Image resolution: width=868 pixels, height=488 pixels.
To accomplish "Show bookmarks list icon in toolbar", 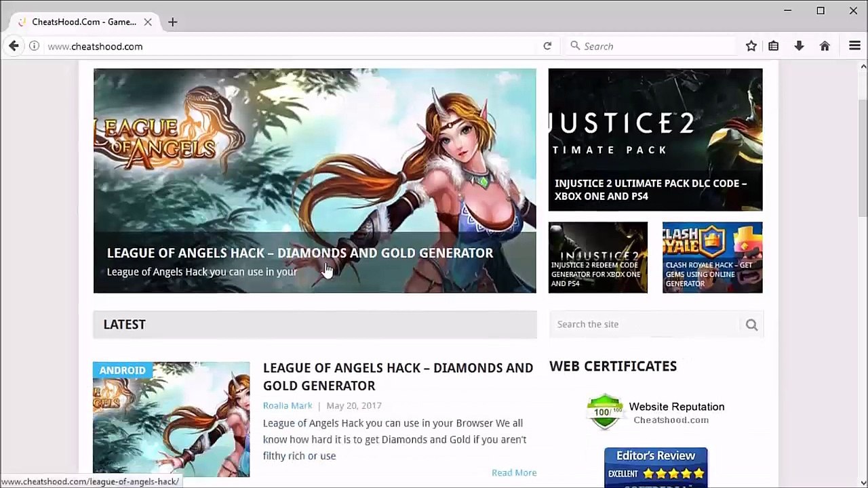I will (773, 46).
